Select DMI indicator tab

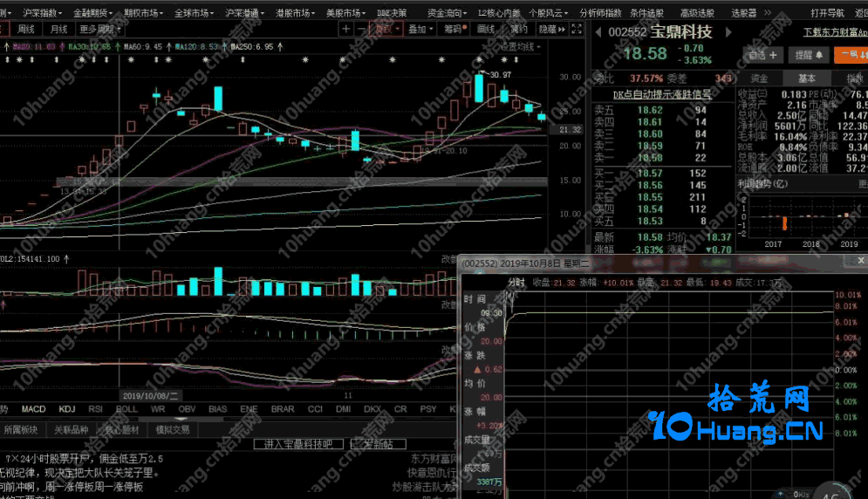(x=343, y=409)
